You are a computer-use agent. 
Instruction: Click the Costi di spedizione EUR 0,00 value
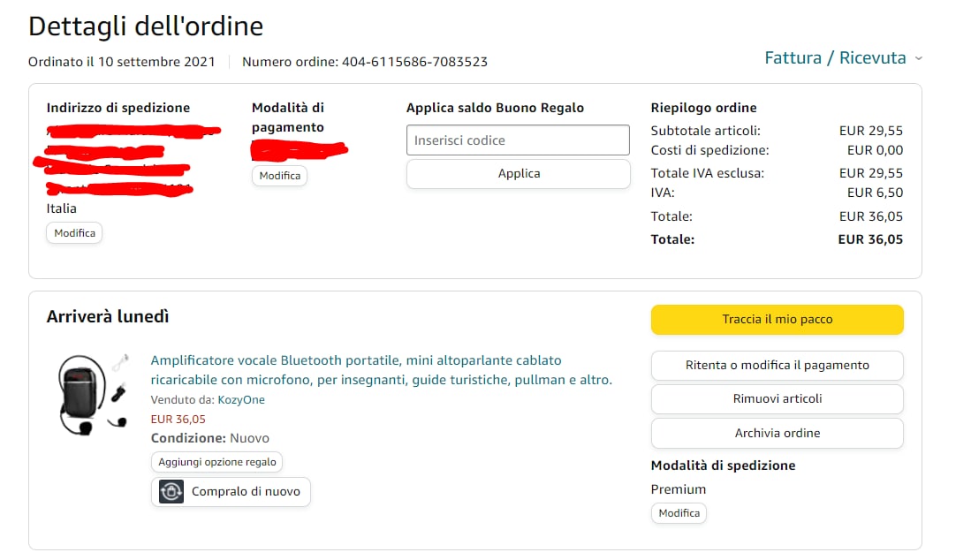pos(875,150)
